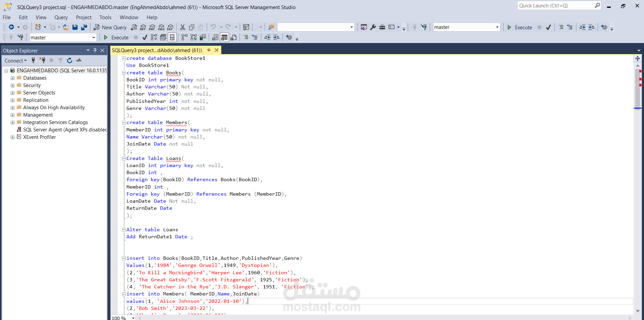Switch output to Results to Text
This screenshot has width=644, height=320.
(x=215, y=37)
